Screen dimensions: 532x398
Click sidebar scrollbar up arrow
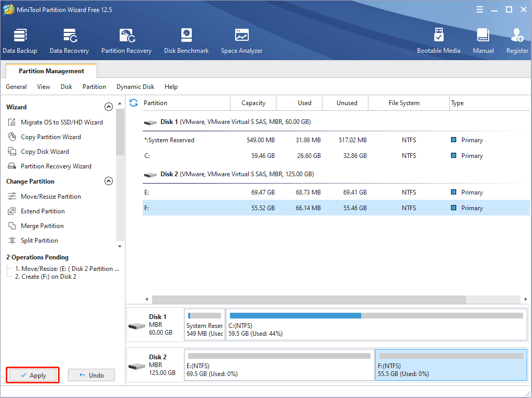coord(120,103)
